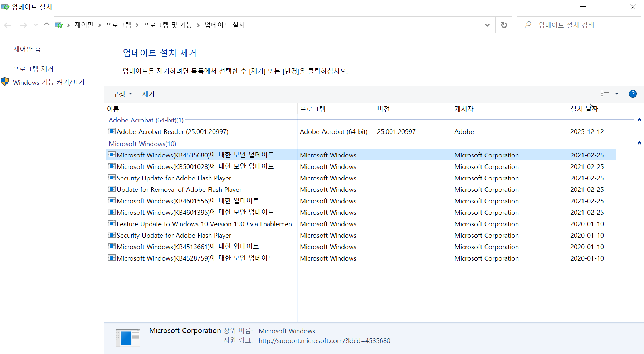Select Adobe Acrobat Reader (25.001.20997) entry
The width and height of the screenshot is (644, 354).
coord(361,132)
